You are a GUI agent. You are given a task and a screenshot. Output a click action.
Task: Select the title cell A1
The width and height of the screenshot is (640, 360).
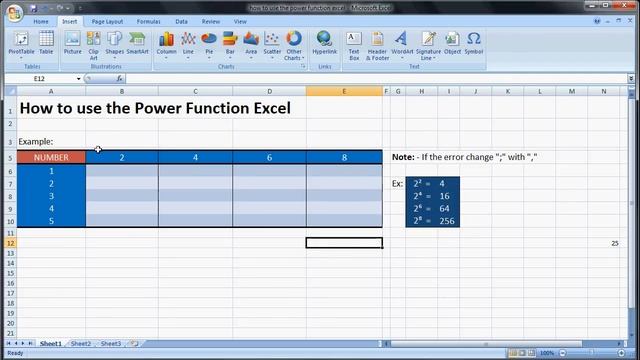point(51,108)
